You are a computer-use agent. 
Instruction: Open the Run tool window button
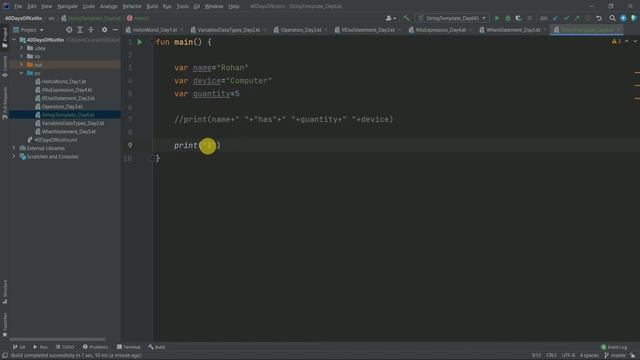tap(40, 347)
